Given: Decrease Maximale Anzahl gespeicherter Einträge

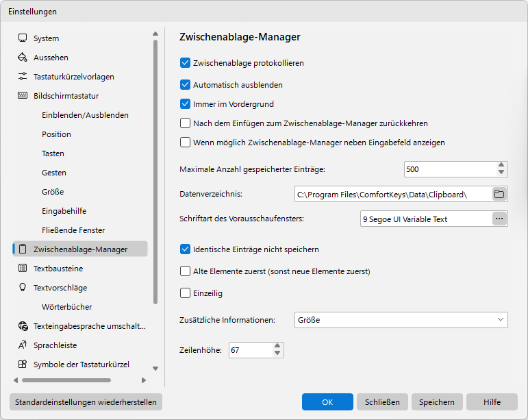Looking at the screenshot, I should click(x=501, y=173).
